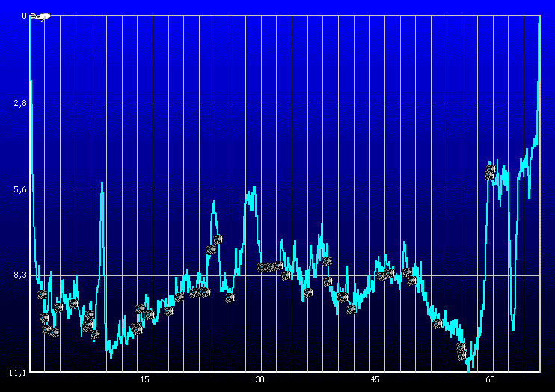Image resolution: width=555 pixels, height=392 pixels.
Task: Open lower camera marker near minute 39
Action: click(328, 281)
